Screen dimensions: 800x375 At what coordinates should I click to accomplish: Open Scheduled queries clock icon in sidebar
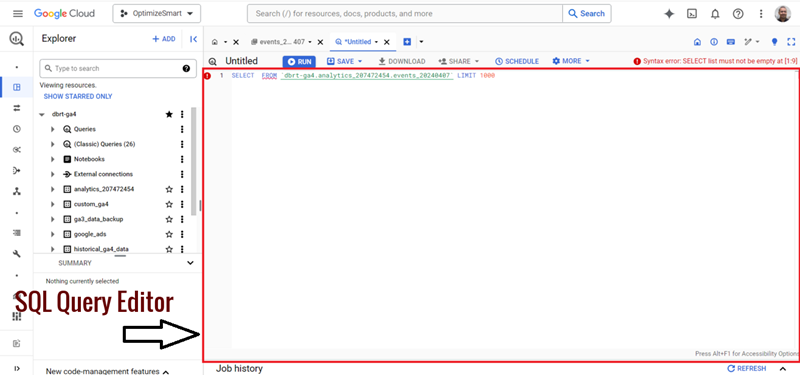17,129
